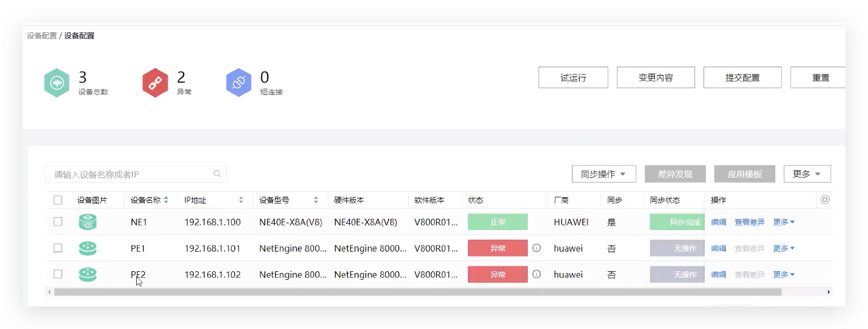868x329 pixels.
Task: Open the table column settings gear
Action: pos(825,200)
